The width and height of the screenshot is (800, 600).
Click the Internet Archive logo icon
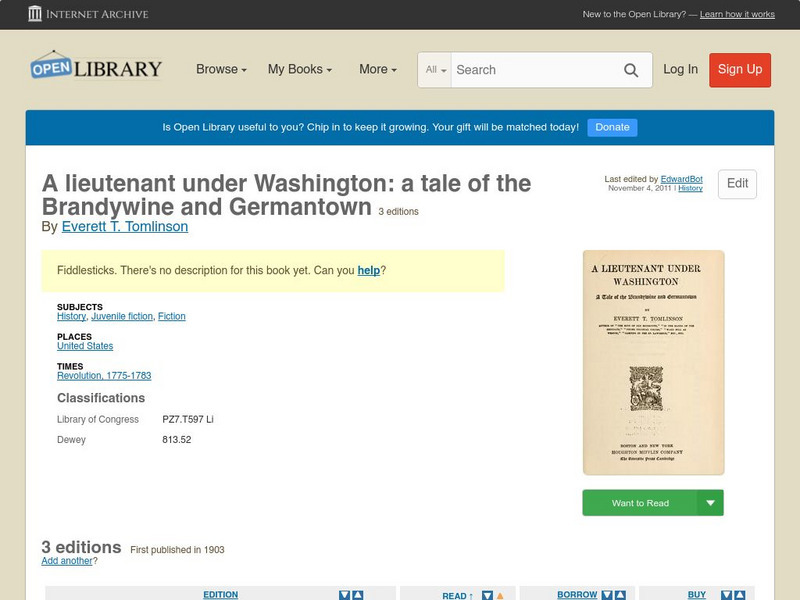pos(36,14)
